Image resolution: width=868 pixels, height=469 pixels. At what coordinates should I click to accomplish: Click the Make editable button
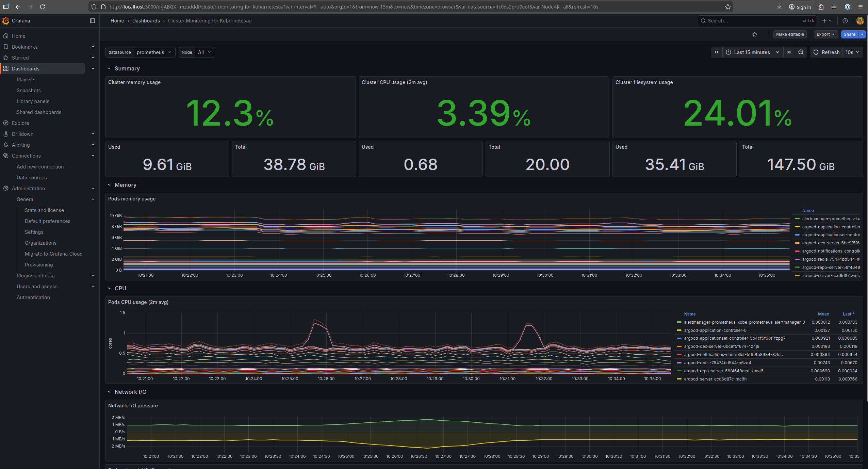pos(790,34)
